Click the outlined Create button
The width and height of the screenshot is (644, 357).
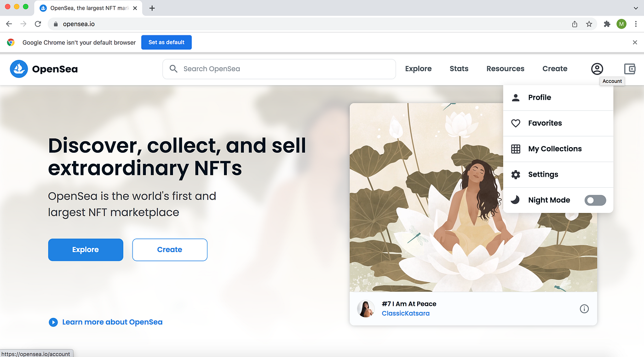[170, 250]
